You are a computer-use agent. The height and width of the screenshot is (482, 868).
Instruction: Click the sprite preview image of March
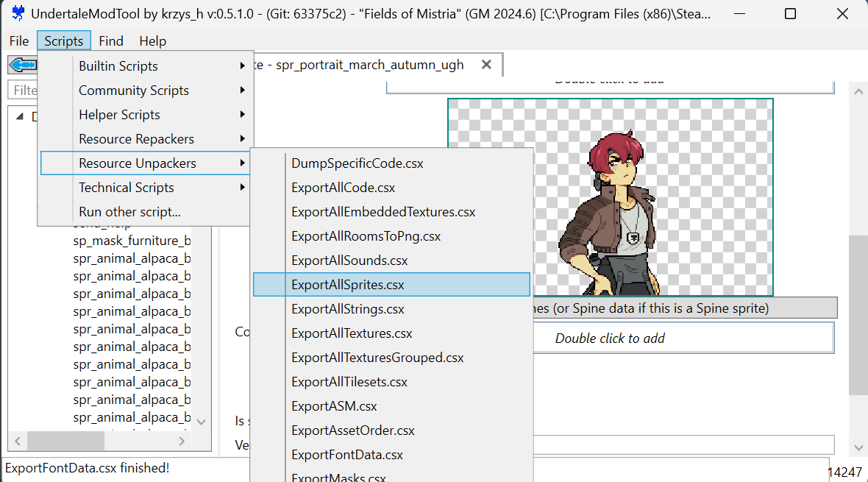click(x=610, y=197)
